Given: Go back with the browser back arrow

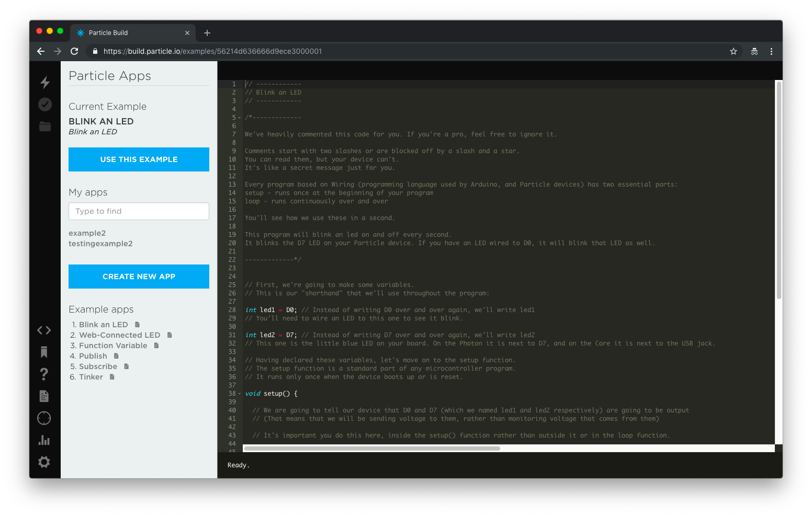Looking at the screenshot, I should 41,51.
